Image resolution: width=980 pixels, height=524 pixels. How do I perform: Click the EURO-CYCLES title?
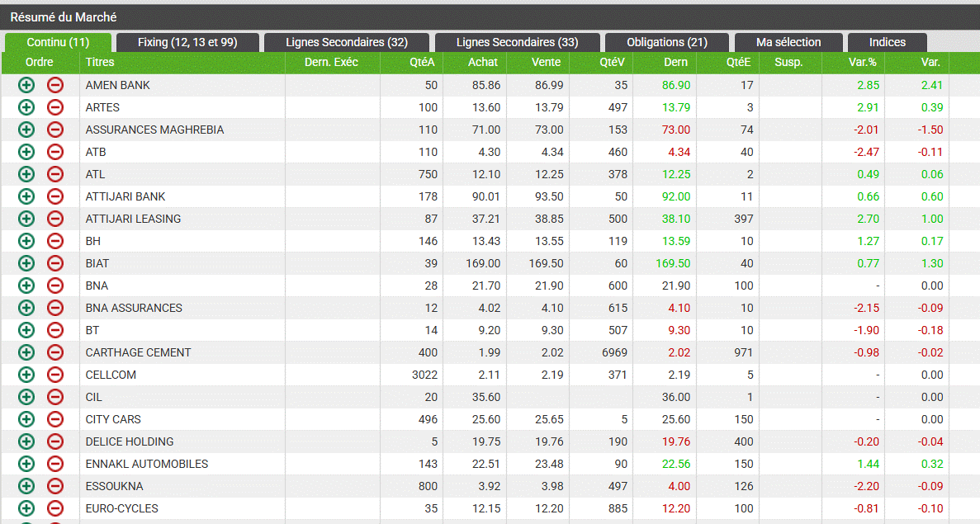122,508
